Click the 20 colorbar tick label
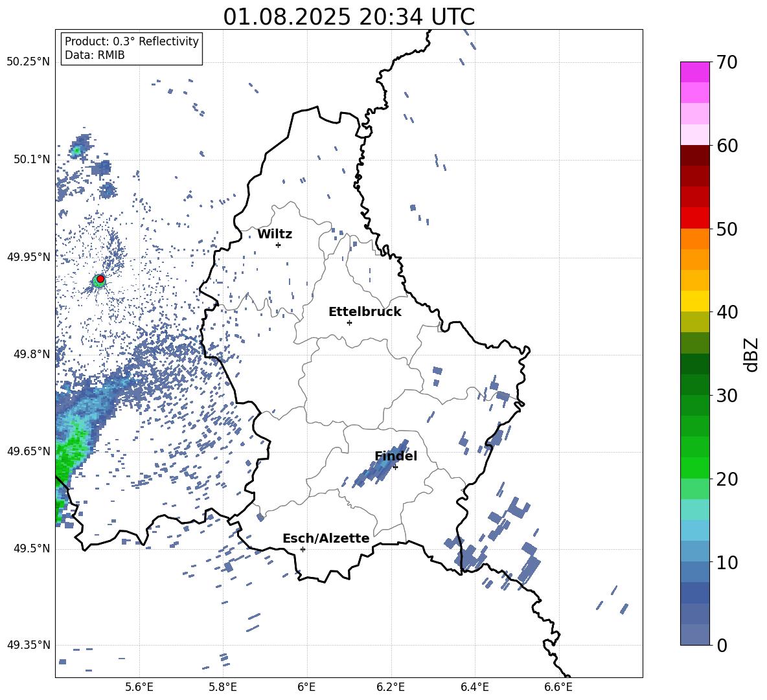Image resolution: width=767 pixels, height=700 pixels. coord(727,479)
